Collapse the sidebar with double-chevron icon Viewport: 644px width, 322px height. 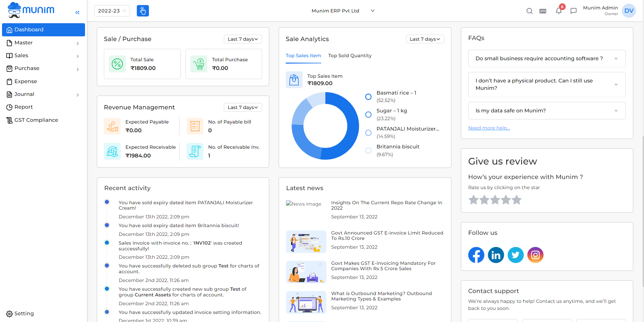coord(77,12)
